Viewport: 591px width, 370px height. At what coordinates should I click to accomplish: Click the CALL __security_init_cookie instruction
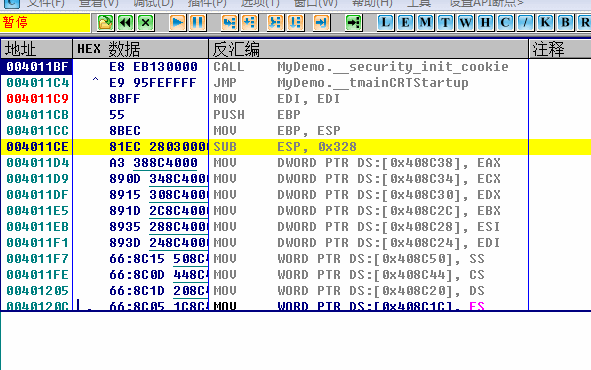(x=361, y=67)
